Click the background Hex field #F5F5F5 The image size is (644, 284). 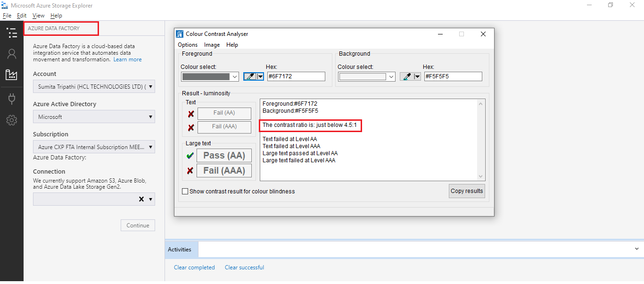[453, 76]
